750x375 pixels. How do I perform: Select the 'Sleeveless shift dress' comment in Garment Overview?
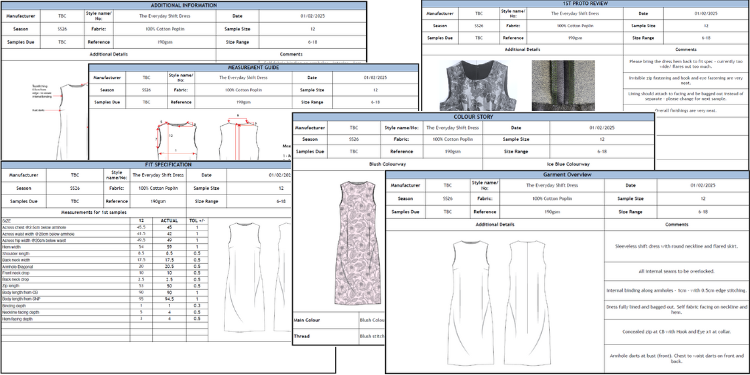676,247
